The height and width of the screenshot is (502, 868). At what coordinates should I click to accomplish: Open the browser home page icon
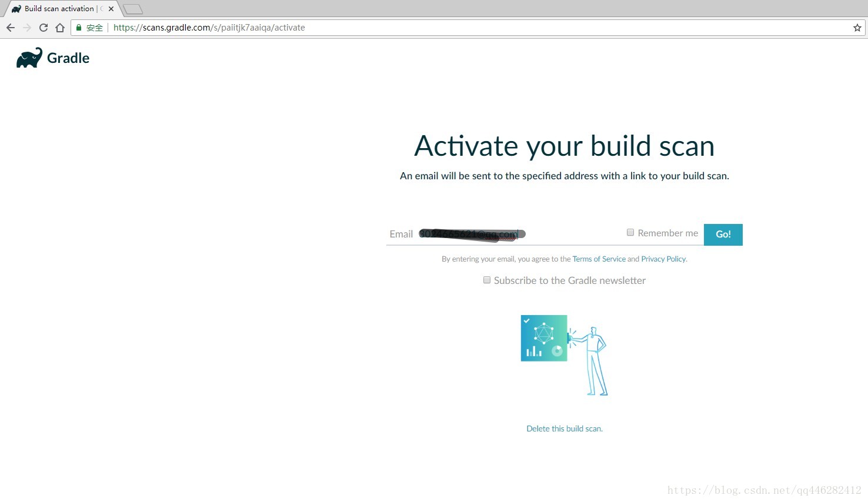point(60,28)
